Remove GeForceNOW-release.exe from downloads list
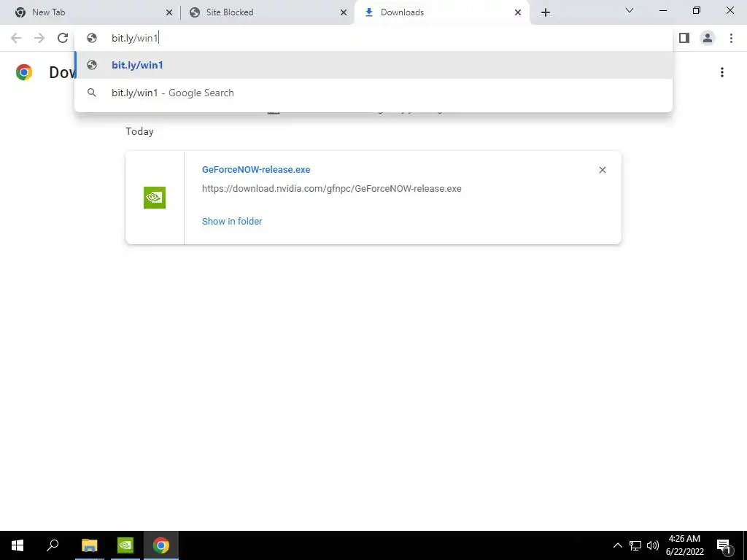This screenshot has height=560, width=747. (602, 170)
